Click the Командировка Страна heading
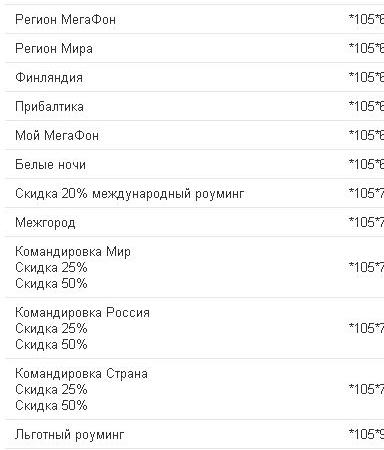 point(82,373)
